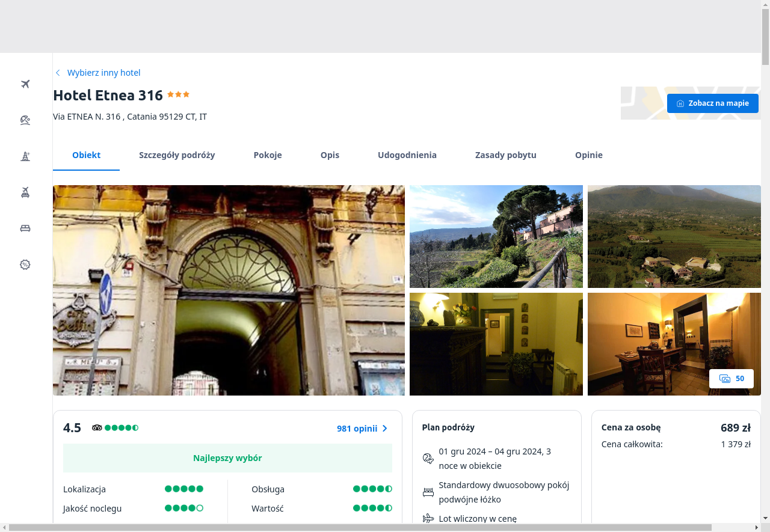770x532 pixels.
Task: Click the Lokalizacja rating bubbles
Action: (x=184, y=489)
